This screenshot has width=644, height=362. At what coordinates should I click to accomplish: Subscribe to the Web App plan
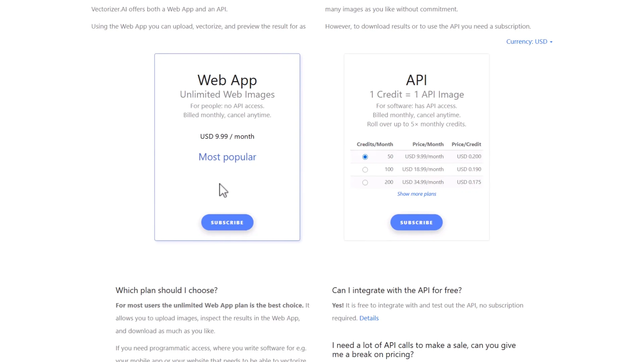(227, 222)
